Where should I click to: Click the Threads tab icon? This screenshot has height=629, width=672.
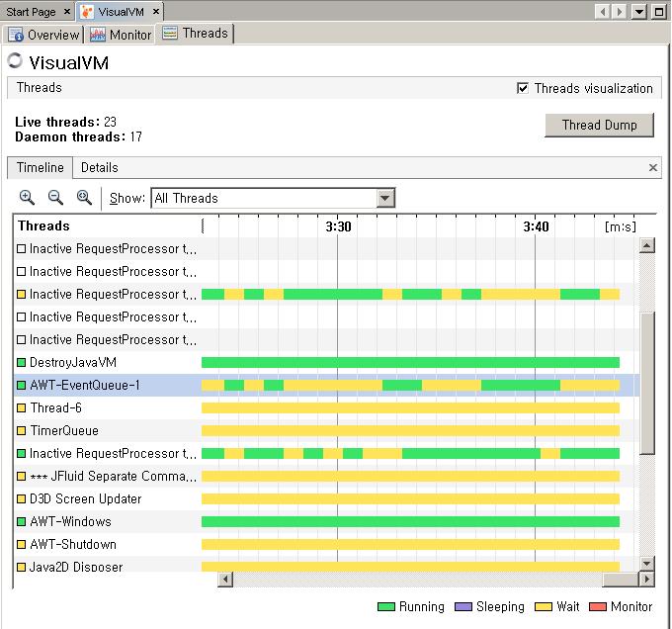[x=170, y=33]
